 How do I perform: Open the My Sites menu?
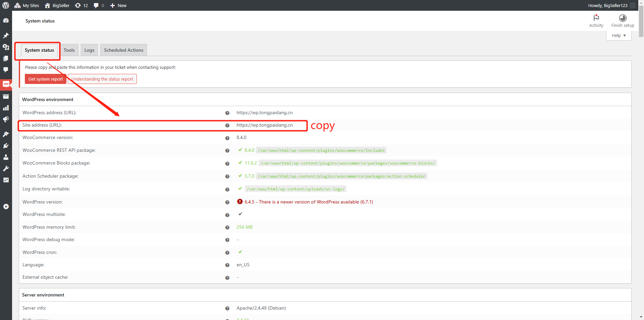(27, 5)
